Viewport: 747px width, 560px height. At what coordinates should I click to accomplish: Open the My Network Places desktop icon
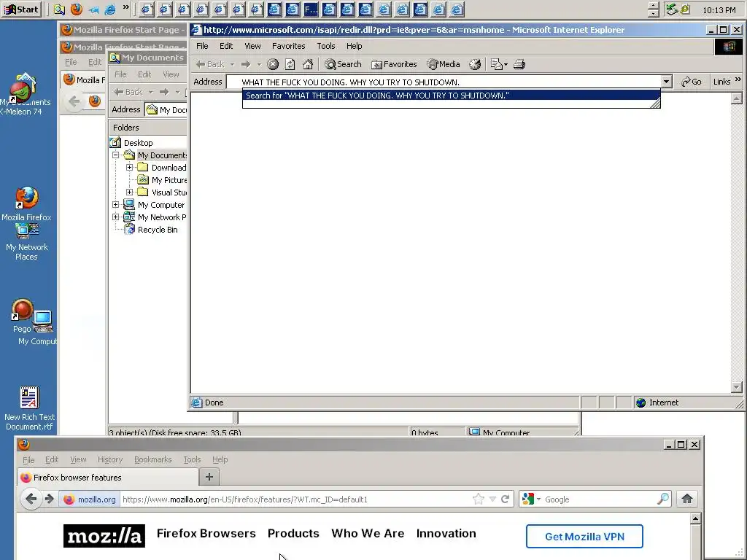point(27,243)
